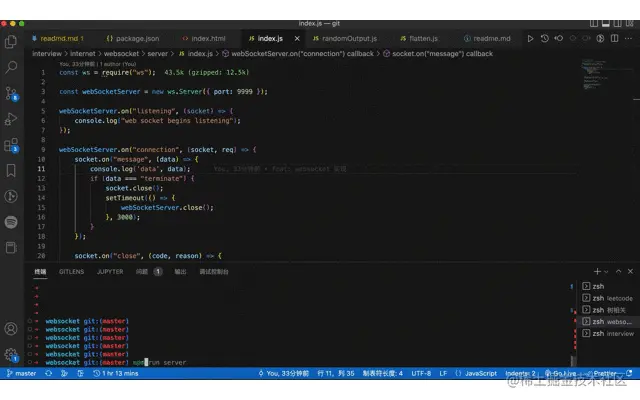Screen dimensions: 640x400
Task: Click the internet breadcrumb segment
Action: pyautogui.click(x=82, y=53)
